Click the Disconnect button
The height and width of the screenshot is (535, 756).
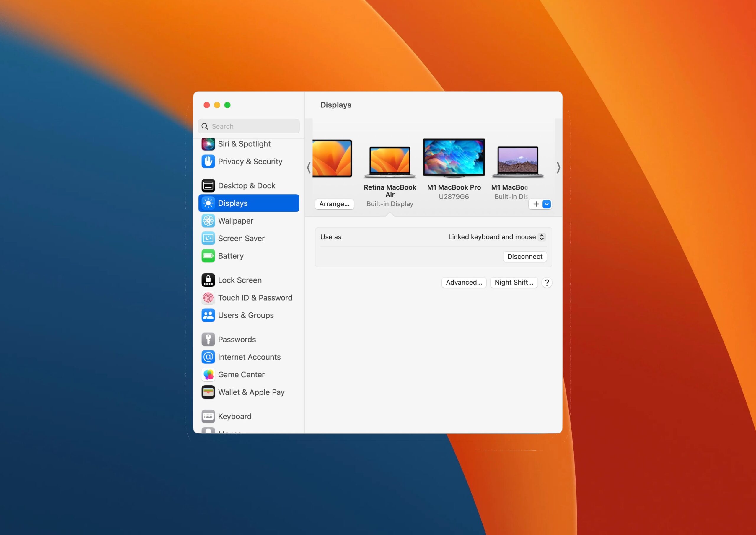pyautogui.click(x=524, y=257)
